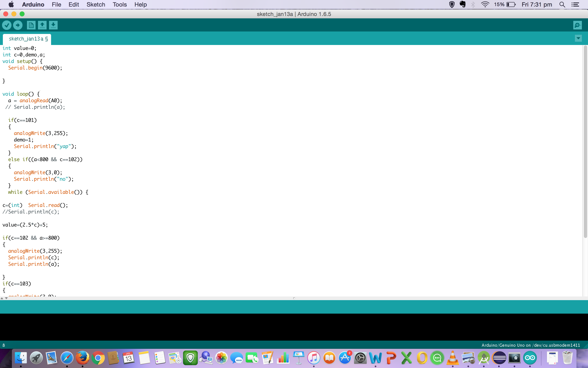Open the Tools menu
Image resolution: width=588 pixels, height=368 pixels.
[x=120, y=4]
